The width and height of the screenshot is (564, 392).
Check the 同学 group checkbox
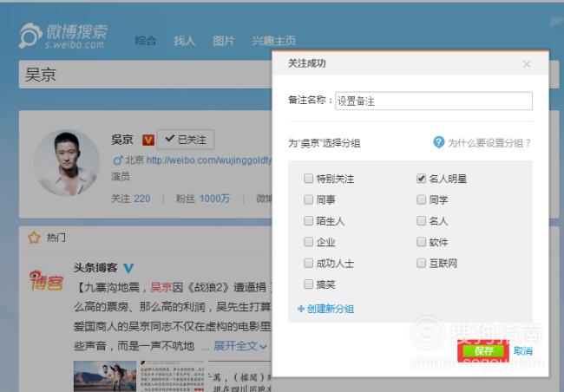coord(421,199)
